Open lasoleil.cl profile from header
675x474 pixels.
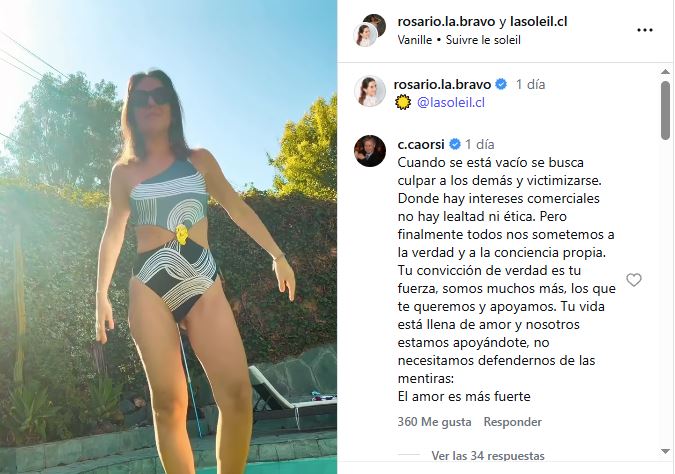[x=539, y=22]
